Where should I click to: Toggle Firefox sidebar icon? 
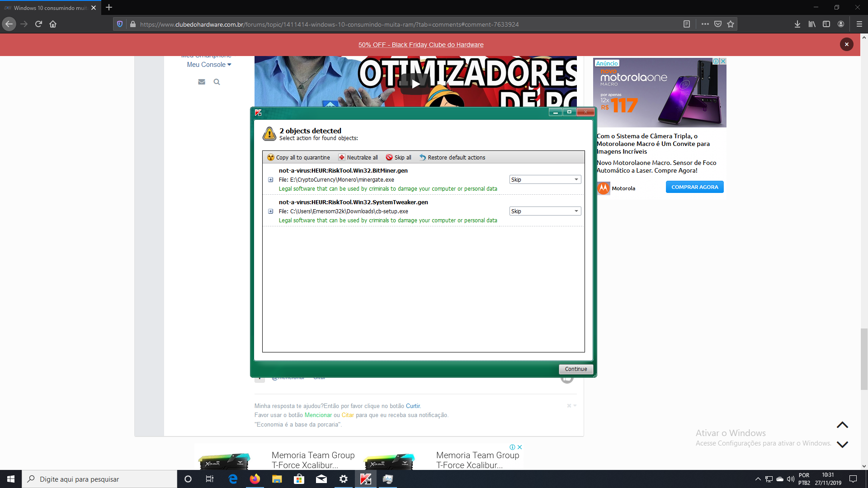tap(826, 24)
